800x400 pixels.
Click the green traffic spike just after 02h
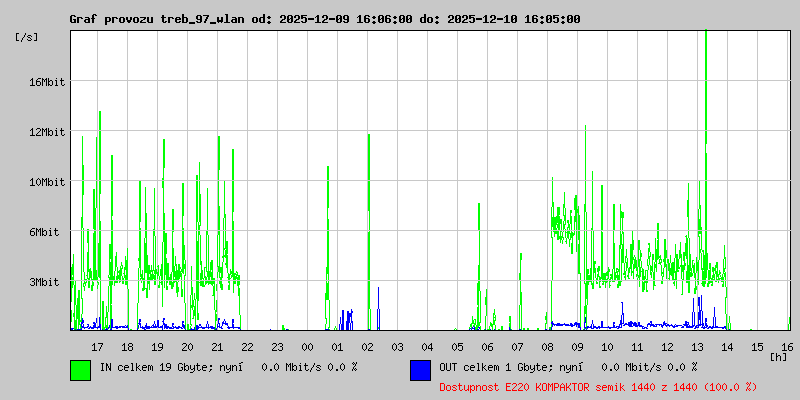[369, 232]
